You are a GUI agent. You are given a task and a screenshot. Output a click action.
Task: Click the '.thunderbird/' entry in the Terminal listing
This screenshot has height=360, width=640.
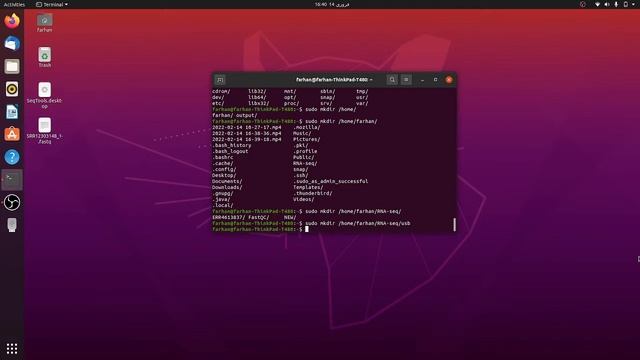pyautogui.click(x=312, y=193)
